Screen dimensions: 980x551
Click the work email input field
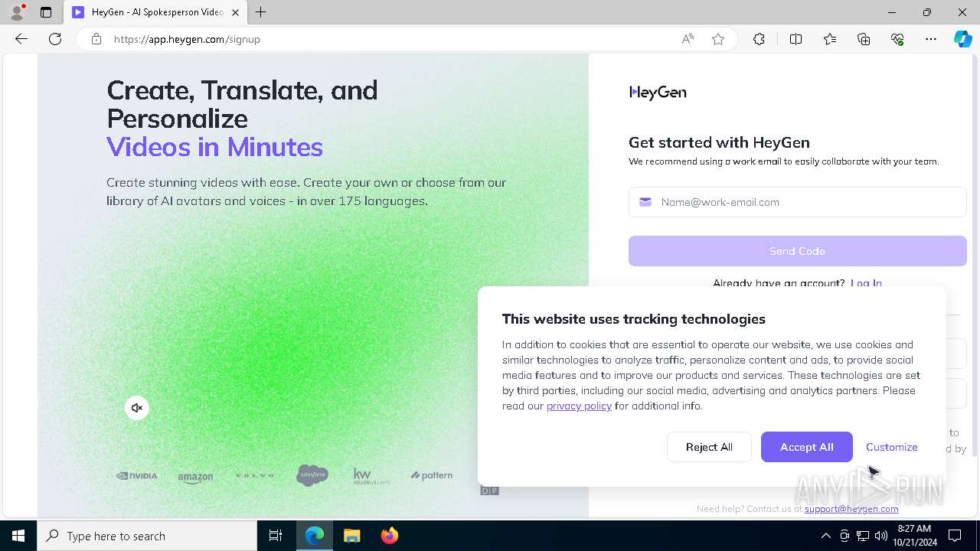(x=797, y=202)
